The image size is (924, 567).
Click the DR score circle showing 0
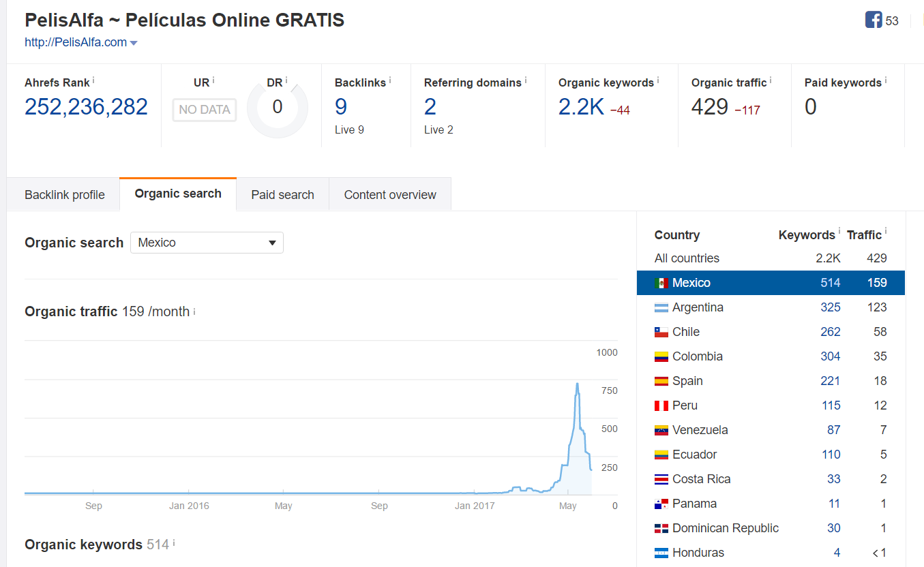tap(278, 108)
